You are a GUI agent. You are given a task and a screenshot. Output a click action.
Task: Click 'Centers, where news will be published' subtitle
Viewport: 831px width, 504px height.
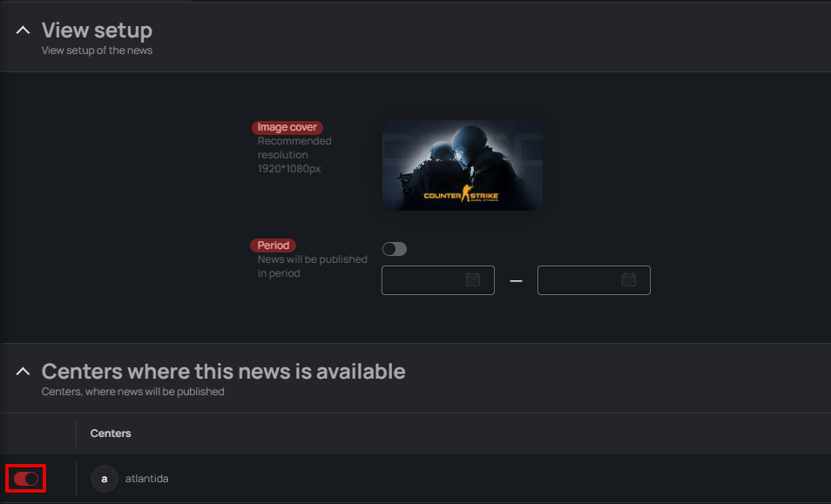(132, 392)
